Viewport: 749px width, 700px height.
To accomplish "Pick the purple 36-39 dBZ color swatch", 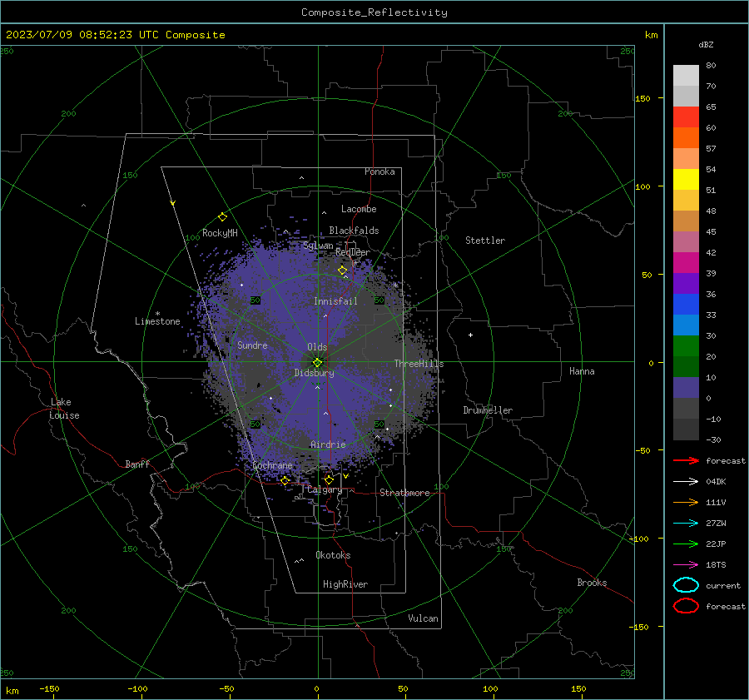I will point(686,283).
